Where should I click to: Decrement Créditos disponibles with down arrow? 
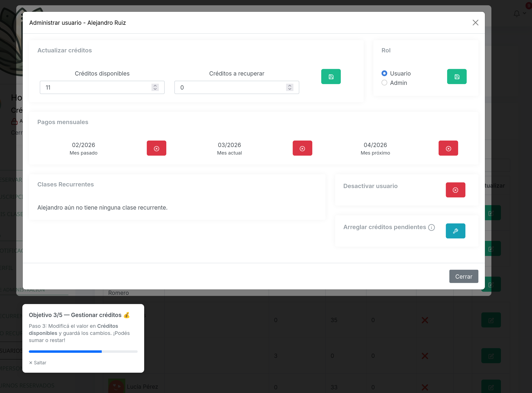(x=155, y=89)
